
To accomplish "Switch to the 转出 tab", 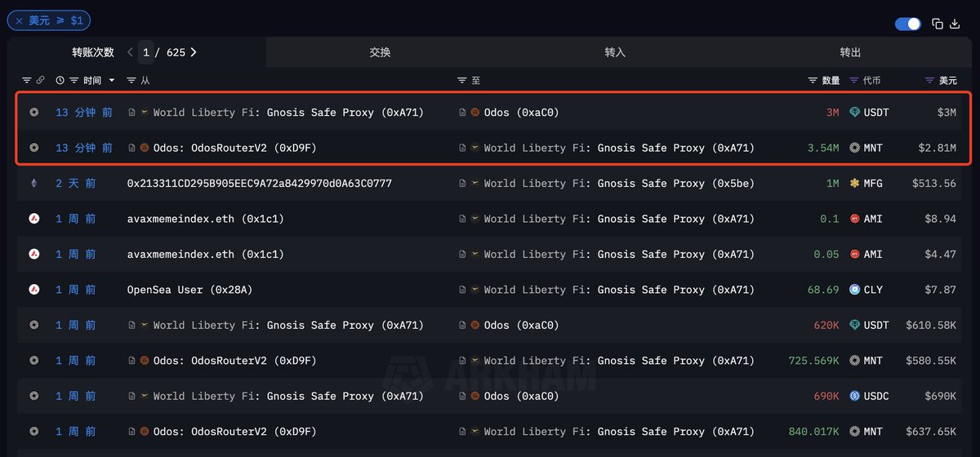I will (850, 52).
